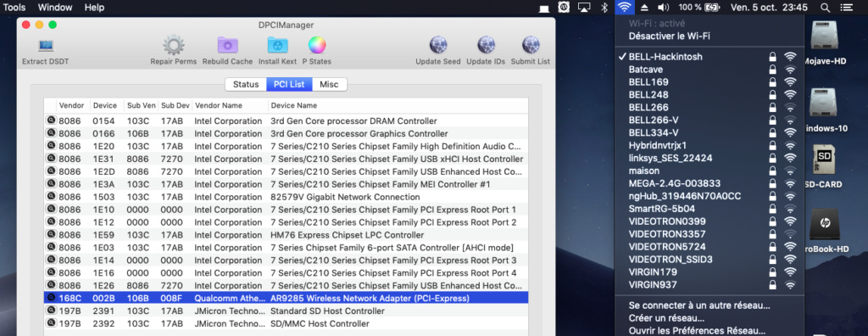The image size is (868, 336).
Task: Select the VIRGIN937 network
Action: pyautogui.click(x=709, y=285)
